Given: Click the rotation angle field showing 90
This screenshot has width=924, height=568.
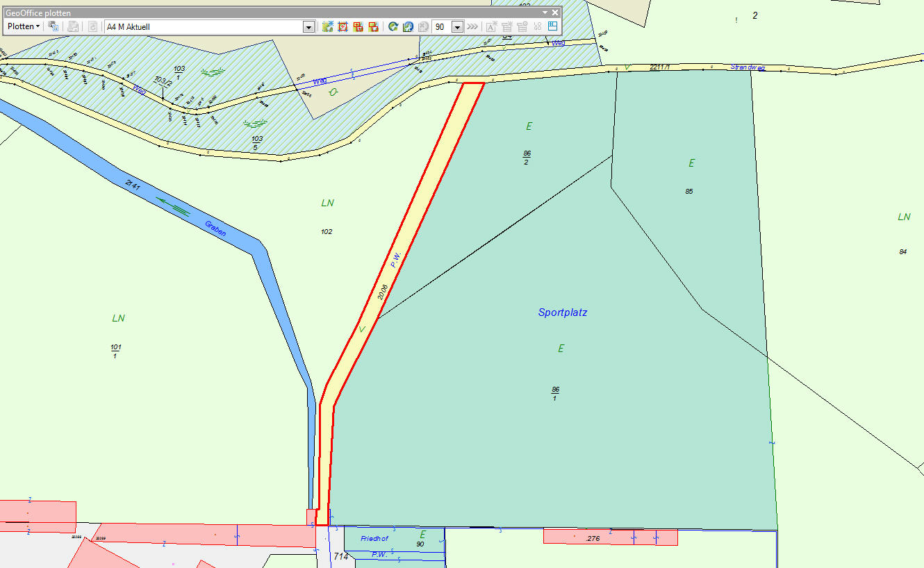Looking at the screenshot, I should point(441,27).
